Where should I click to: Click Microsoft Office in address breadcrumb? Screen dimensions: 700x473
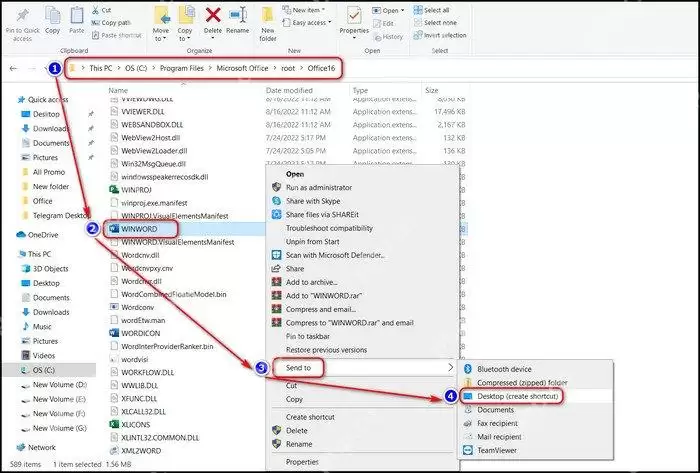pyautogui.click(x=242, y=68)
